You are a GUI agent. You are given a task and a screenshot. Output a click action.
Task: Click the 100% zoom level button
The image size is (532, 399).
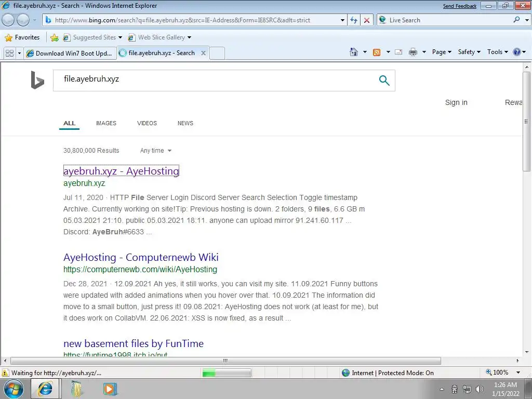497,373
